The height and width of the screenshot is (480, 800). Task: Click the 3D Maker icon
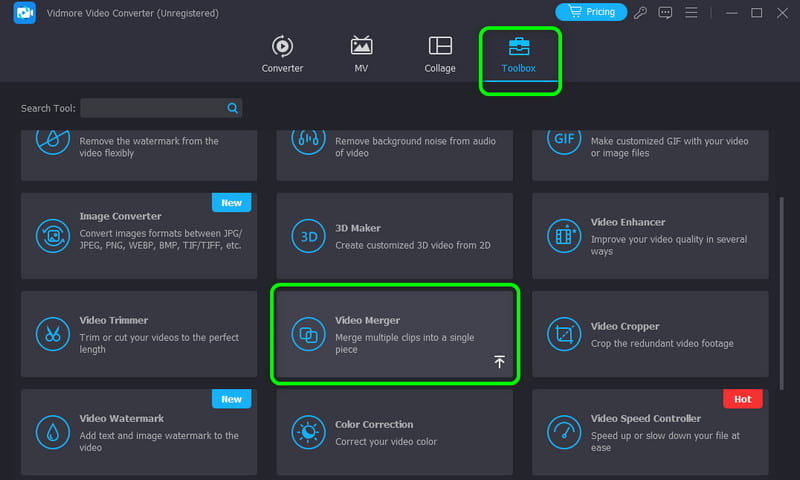point(308,235)
